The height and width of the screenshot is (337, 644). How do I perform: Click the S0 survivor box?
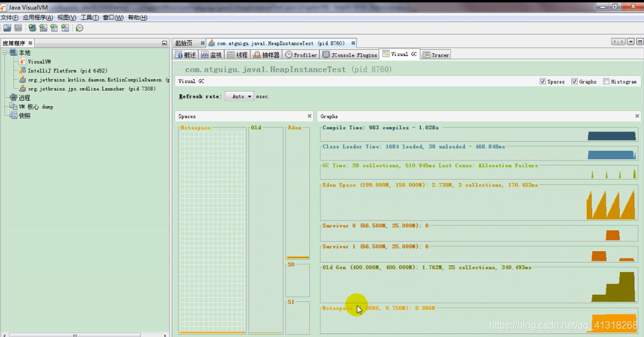click(298, 281)
